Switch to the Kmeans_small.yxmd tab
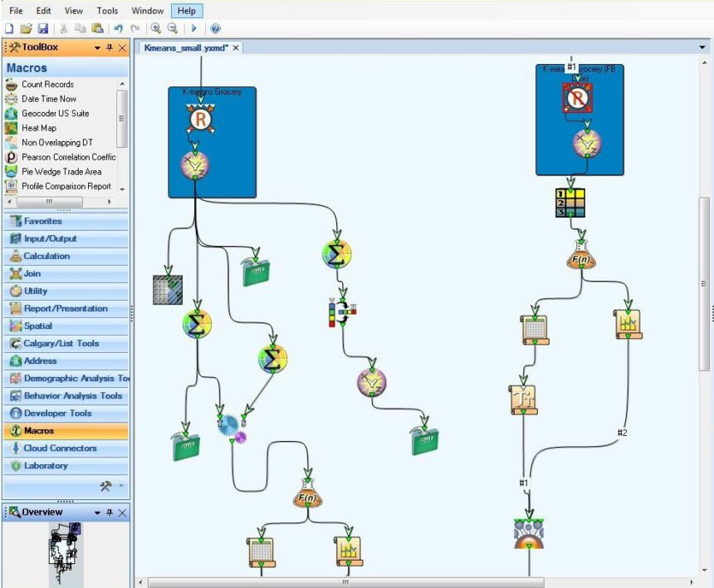The height and width of the screenshot is (588, 714). click(185, 48)
